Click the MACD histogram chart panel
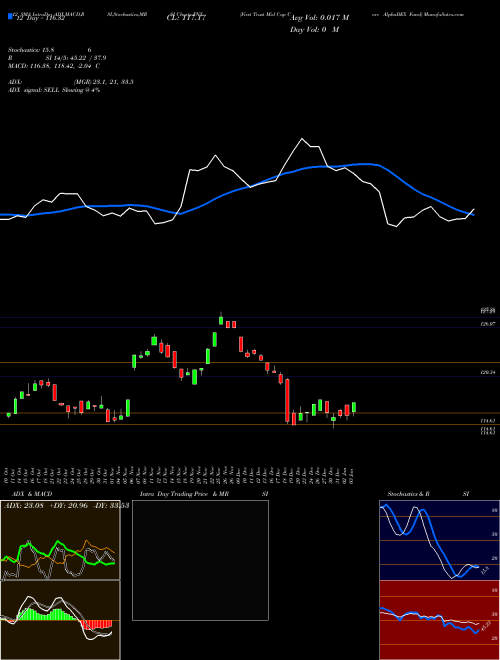This screenshot has width=500, height=660. (60, 620)
